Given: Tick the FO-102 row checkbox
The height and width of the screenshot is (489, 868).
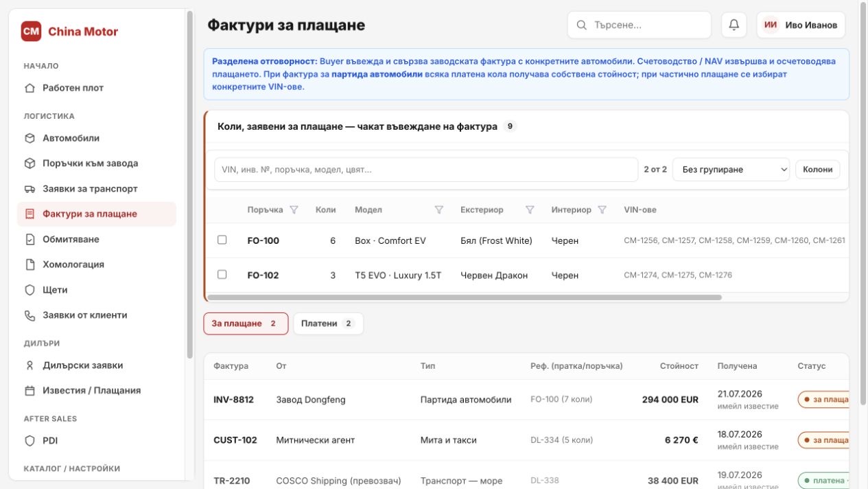Looking at the screenshot, I should coord(222,274).
